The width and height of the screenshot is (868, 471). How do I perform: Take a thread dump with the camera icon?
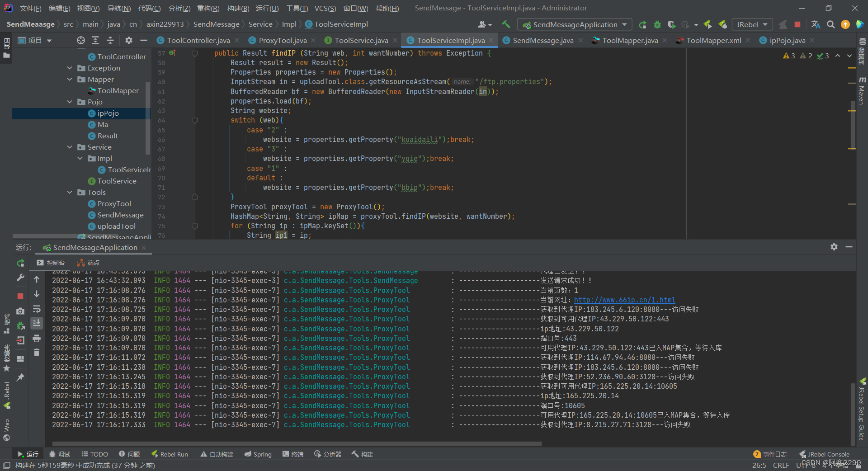20,310
